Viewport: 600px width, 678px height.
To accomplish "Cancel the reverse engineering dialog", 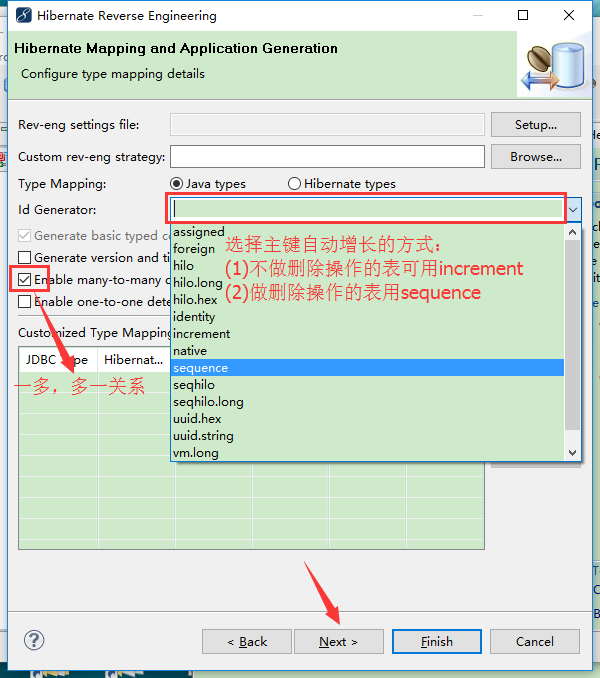I will [x=535, y=642].
